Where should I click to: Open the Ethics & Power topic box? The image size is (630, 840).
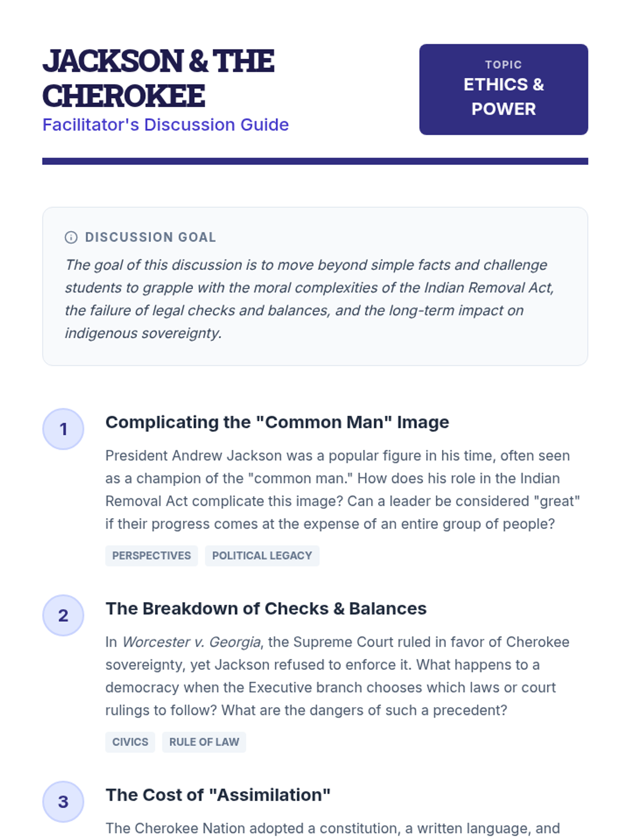pos(503,89)
